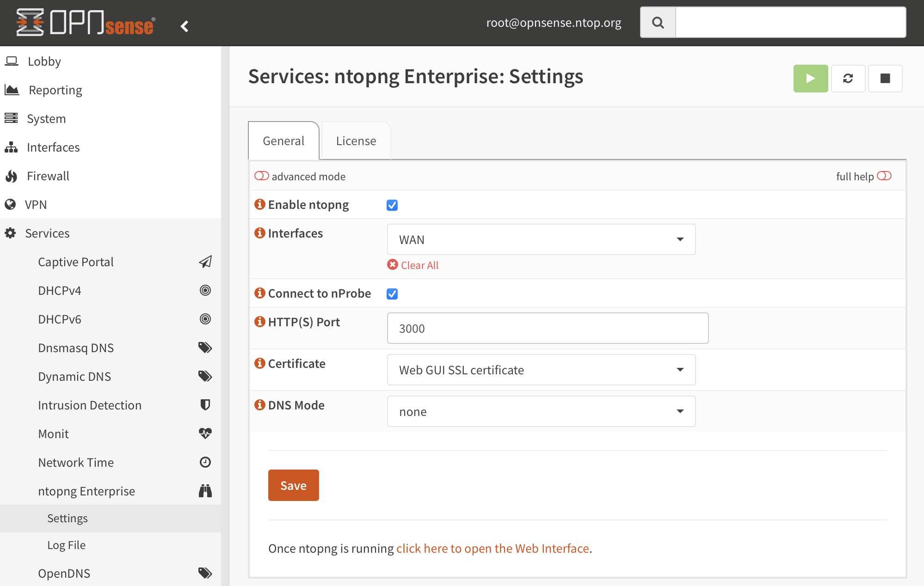This screenshot has height=586, width=924.
Task: Start the ntopng service with play button
Action: (x=810, y=79)
